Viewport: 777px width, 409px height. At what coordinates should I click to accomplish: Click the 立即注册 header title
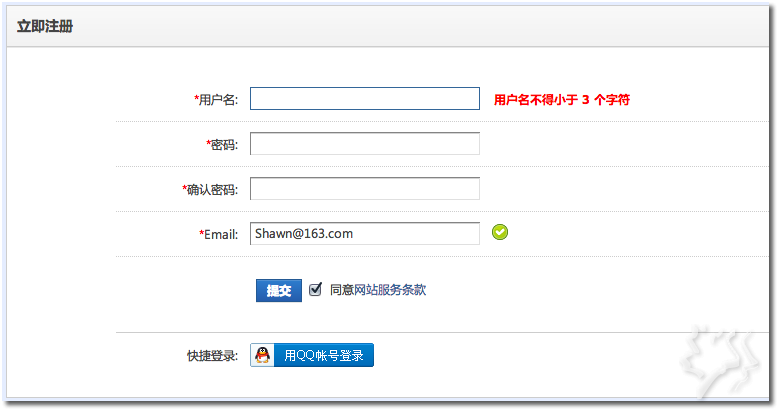[45, 26]
